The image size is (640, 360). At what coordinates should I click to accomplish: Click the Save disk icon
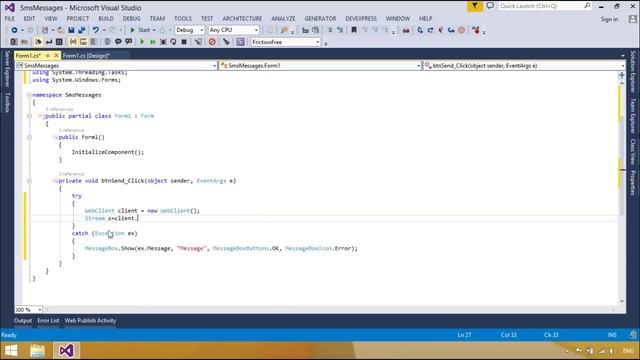(71, 30)
